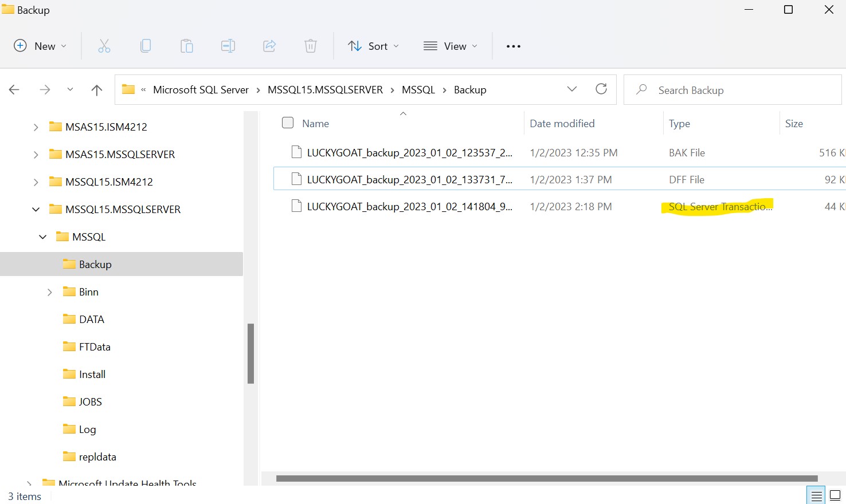Click the Share icon in toolbar
This screenshot has width=846, height=504.
[269, 46]
